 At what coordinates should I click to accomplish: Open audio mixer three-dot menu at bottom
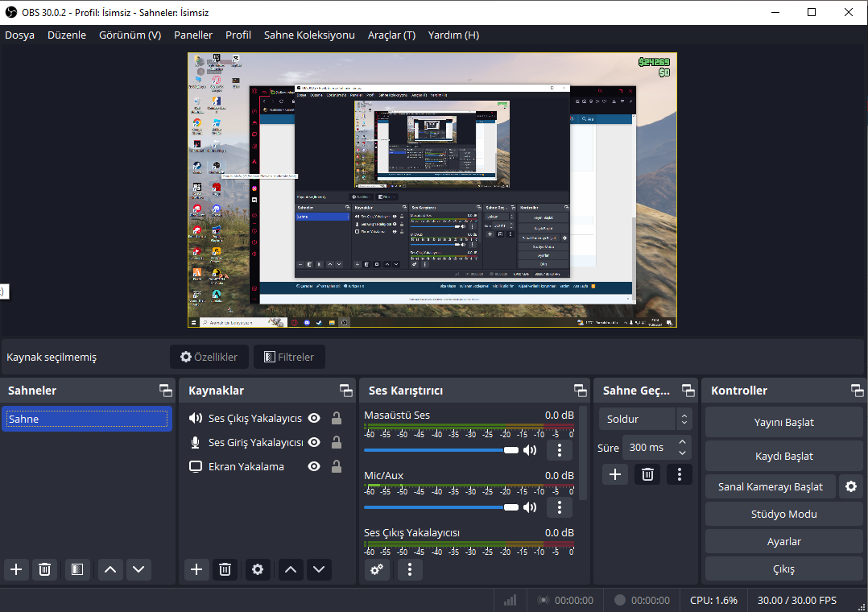click(410, 569)
